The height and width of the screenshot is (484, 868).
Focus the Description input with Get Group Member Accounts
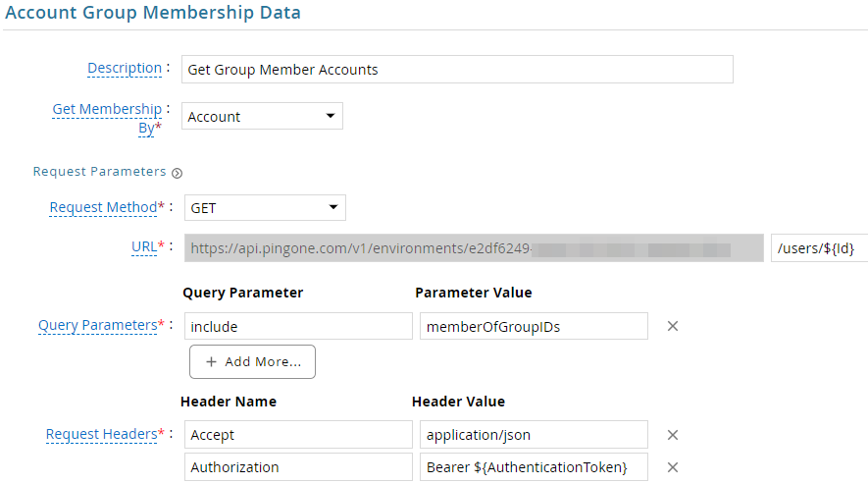point(457,70)
